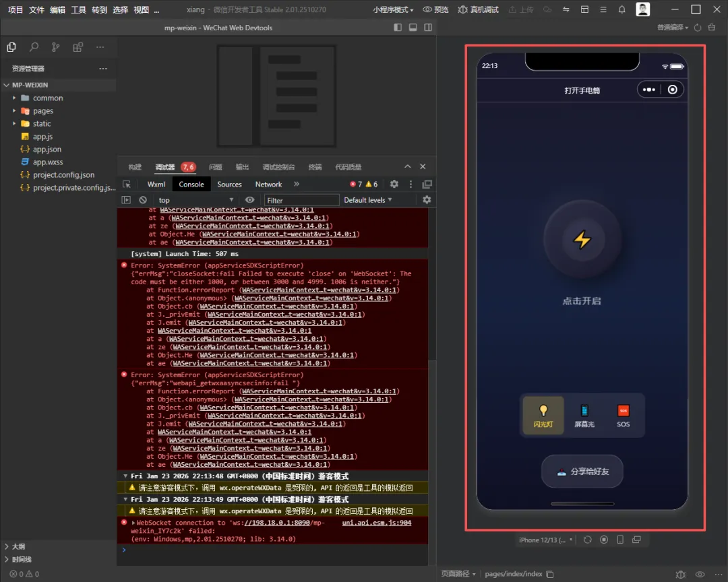This screenshot has width=728, height=582.
Task: Open the 工具 menu in the menu bar
Action: [79, 10]
